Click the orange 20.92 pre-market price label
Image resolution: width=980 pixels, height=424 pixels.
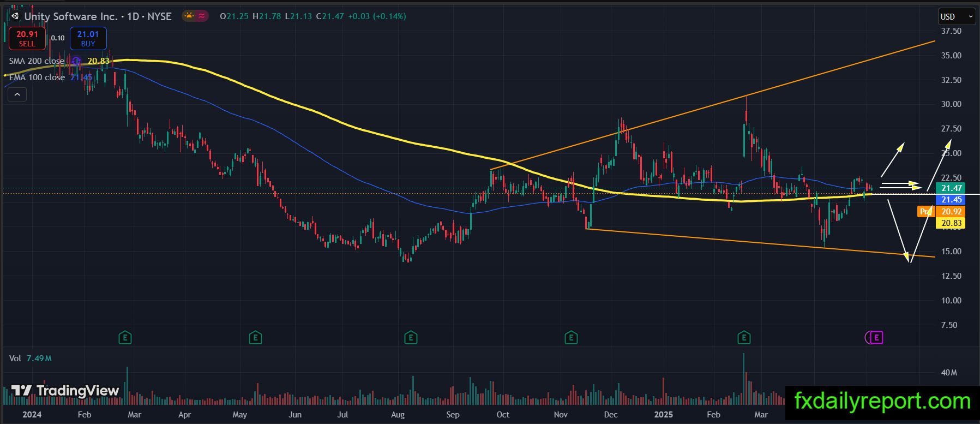coord(951,212)
